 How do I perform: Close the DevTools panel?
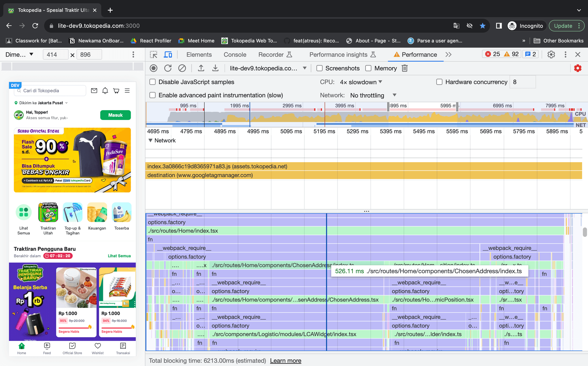(x=578, y=54)
